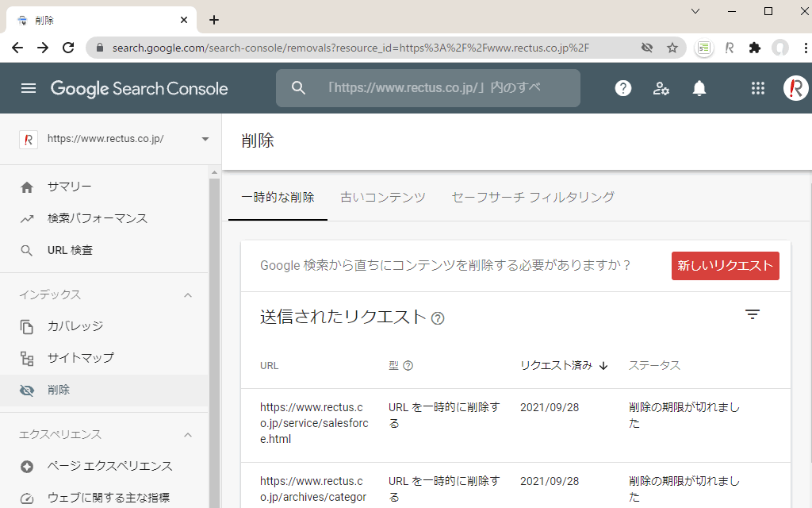Viewport: 812px width, 508px height.
Task: Sort by リクエスト済み column
Action: (564, 365)
